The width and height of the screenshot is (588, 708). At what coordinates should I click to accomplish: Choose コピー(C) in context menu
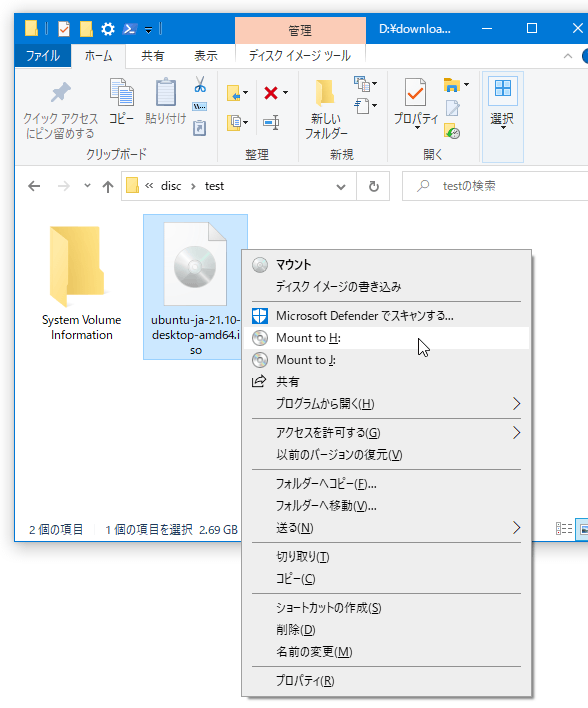click(386, 578)
